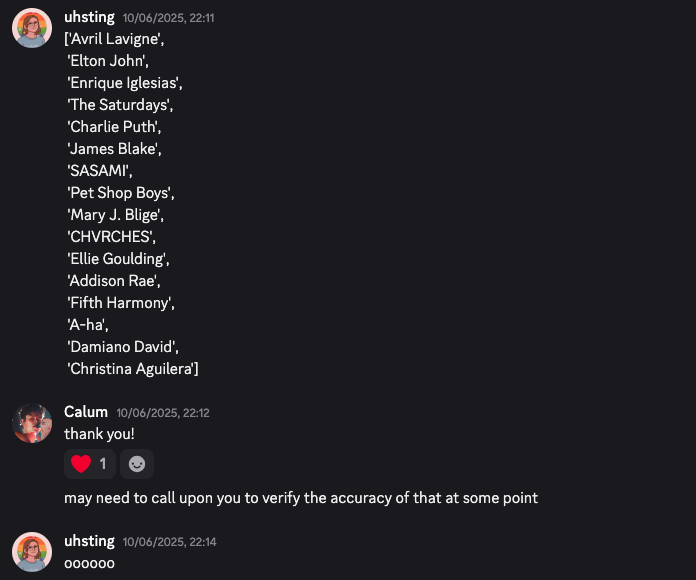Viewport: 696px width, 580px height.
Task: Click the 22:14 timestamp on the last message
Action: [x=169, y=542]
